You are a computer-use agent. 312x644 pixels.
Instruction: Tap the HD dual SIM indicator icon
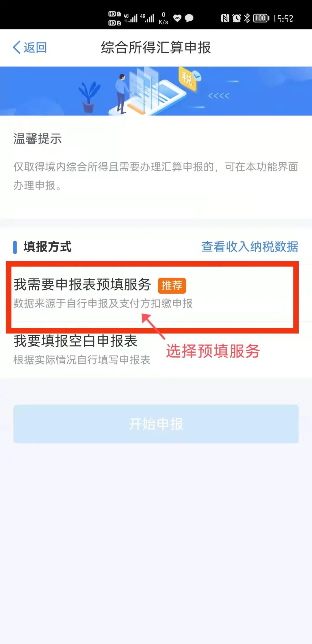114,18
